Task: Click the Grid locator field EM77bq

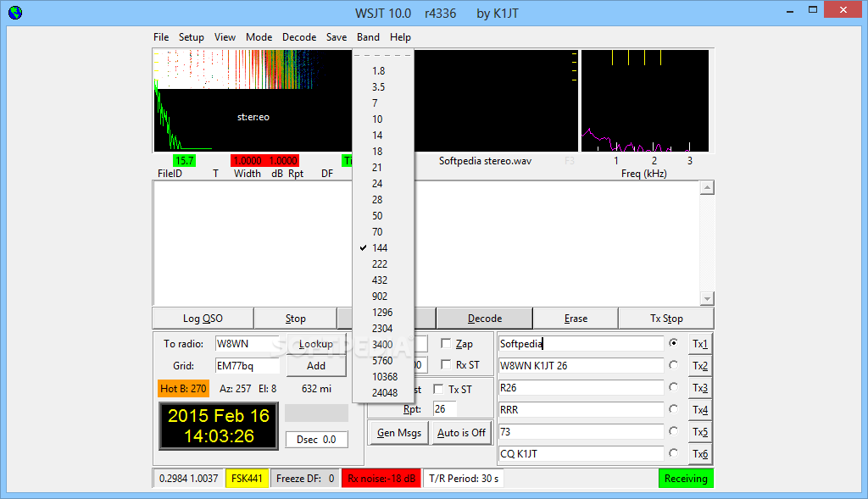Action: [247, 366]
